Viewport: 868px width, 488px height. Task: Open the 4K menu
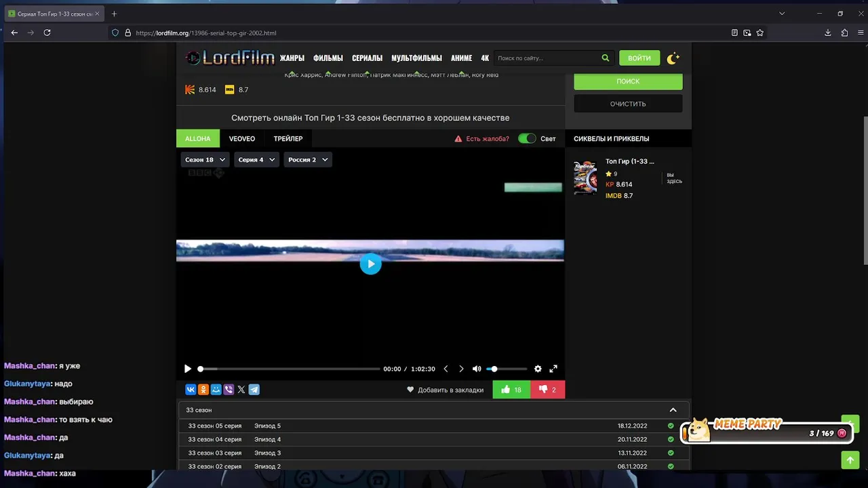pyautogui.click(x=485, y=58)
